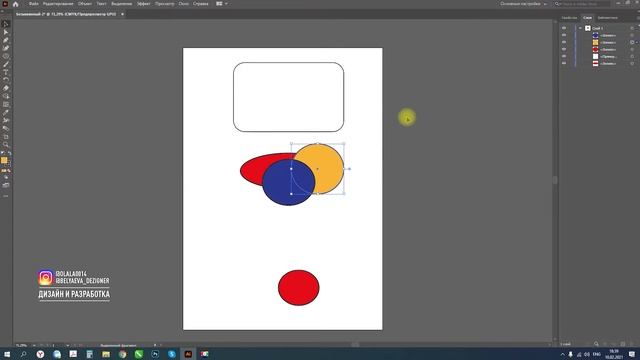Open the zoom level dropdown in status bar
Viewport: 640px width, 360px height.
point(34,345)
